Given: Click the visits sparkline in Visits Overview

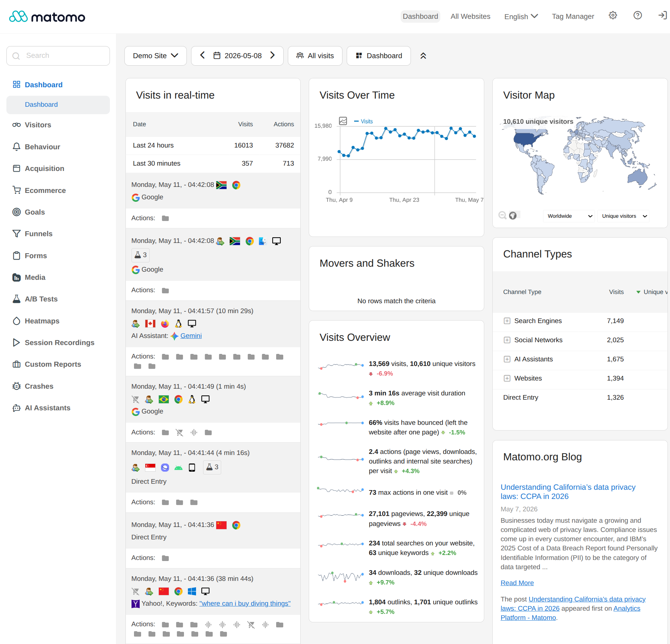Looking at the screenshot, I should (341, 366).
